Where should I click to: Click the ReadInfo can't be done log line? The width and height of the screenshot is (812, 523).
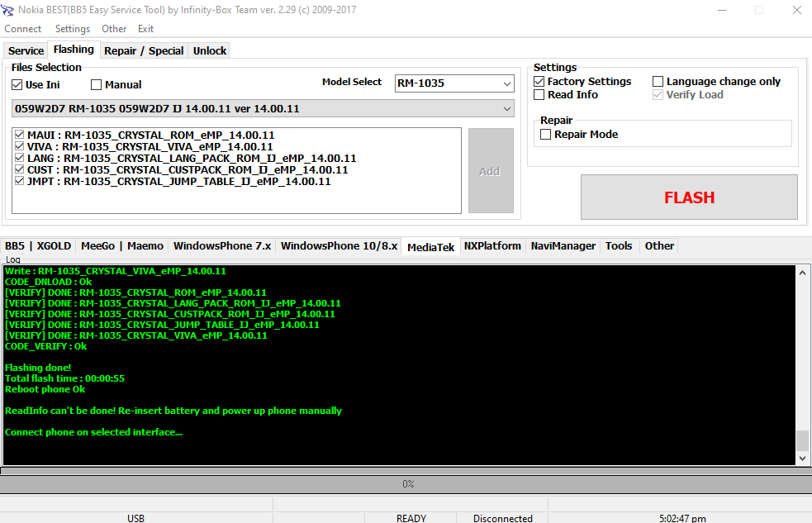(173, 411)
